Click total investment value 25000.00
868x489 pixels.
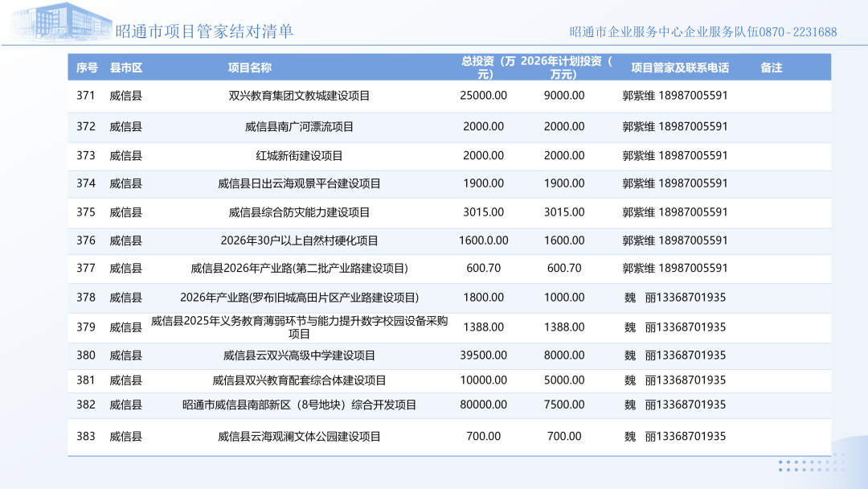tap(483, 95)
